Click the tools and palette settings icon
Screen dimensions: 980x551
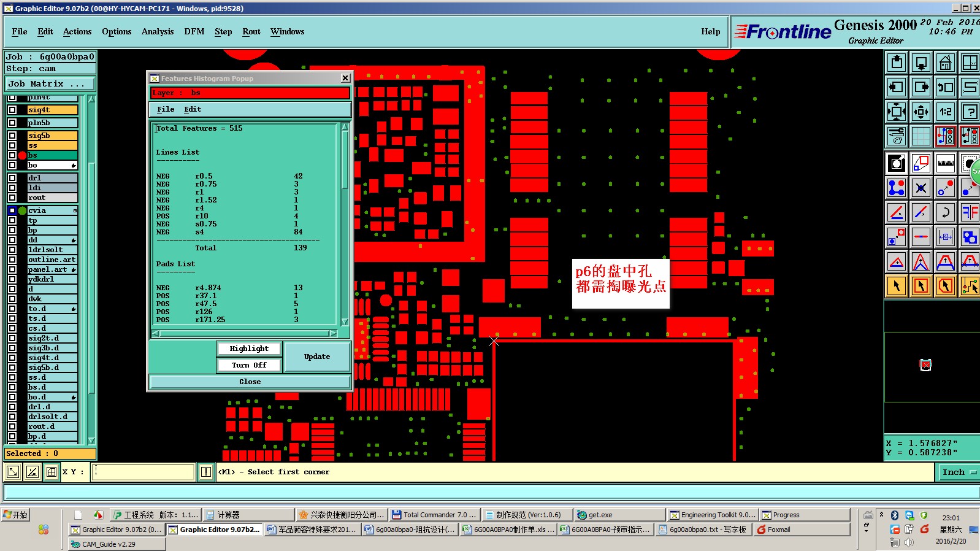coord(897,136)
